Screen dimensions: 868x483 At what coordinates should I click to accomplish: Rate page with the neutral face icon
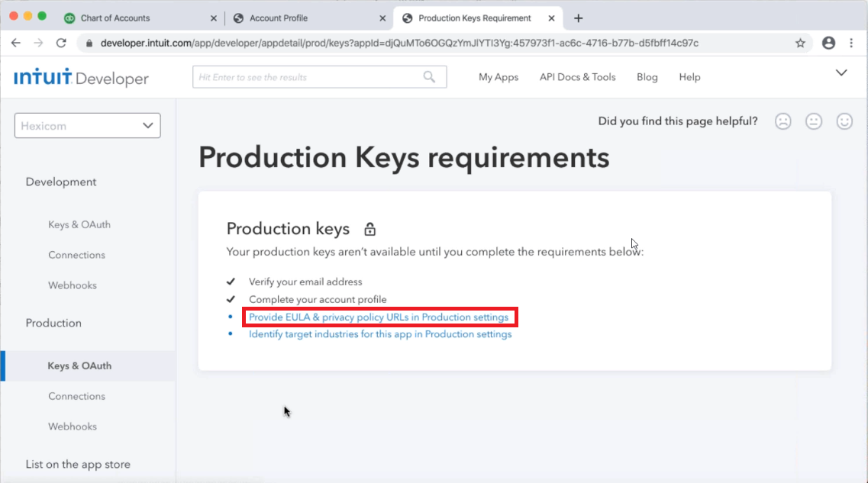pyautogui.click(x=814, y=121)
